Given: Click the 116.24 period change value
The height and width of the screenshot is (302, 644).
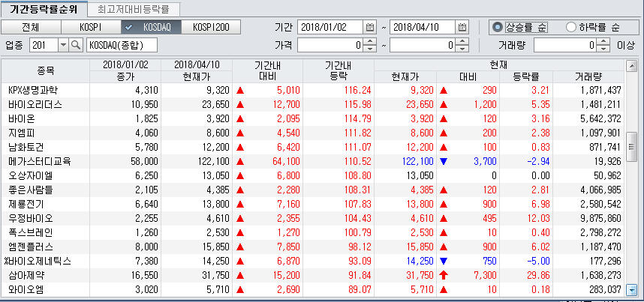Looking at the screenshot, I should [357, 90].
